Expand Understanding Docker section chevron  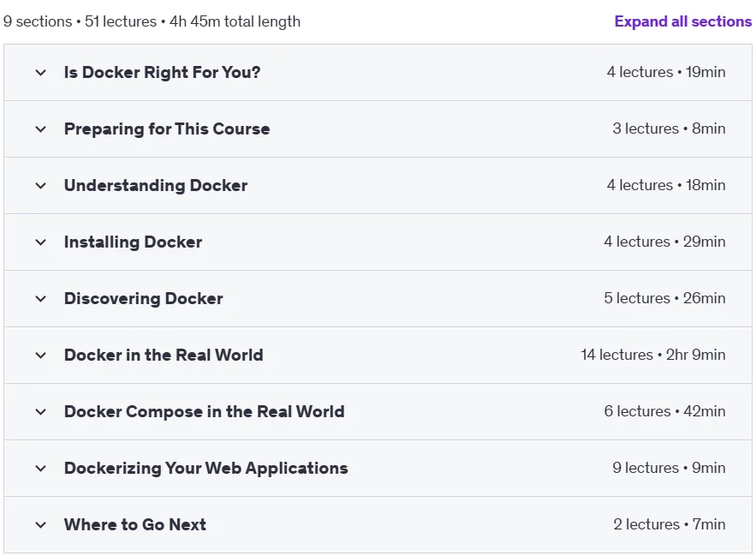[41, 186]
